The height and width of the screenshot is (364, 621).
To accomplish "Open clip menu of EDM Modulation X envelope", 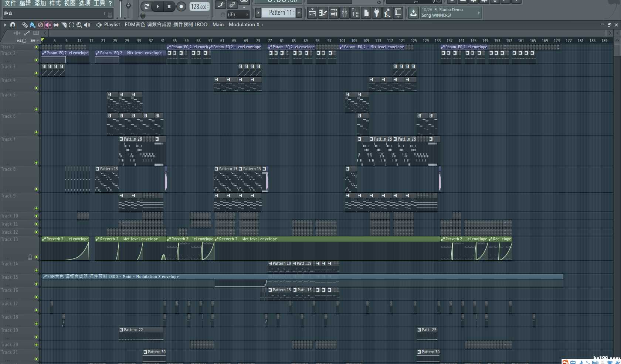I will pos(44,277).
